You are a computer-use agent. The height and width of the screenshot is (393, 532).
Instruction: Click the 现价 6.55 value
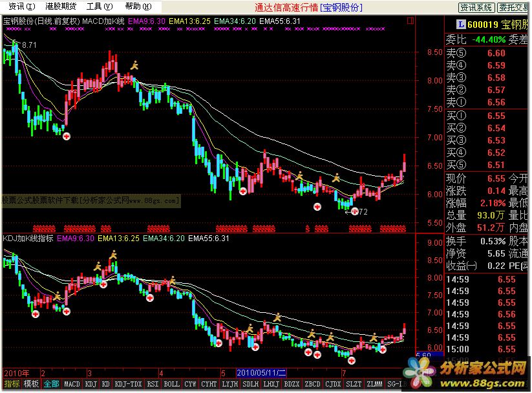coord(496,178)
